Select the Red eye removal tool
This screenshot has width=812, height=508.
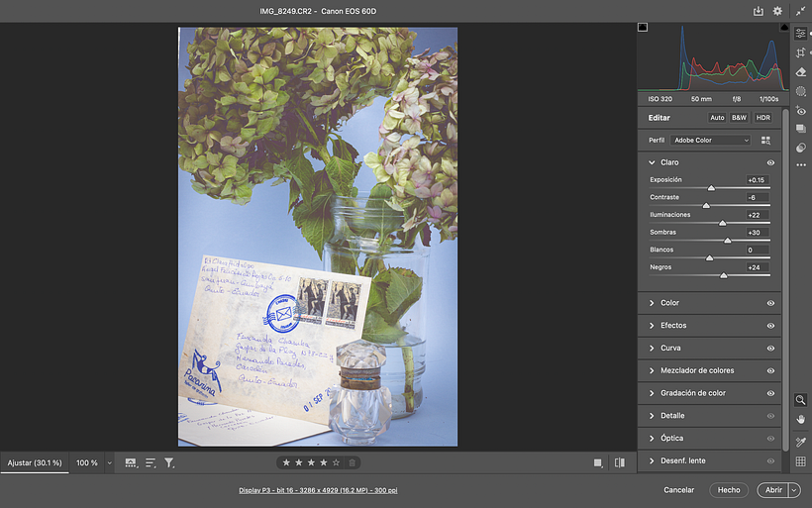(800, 110)
